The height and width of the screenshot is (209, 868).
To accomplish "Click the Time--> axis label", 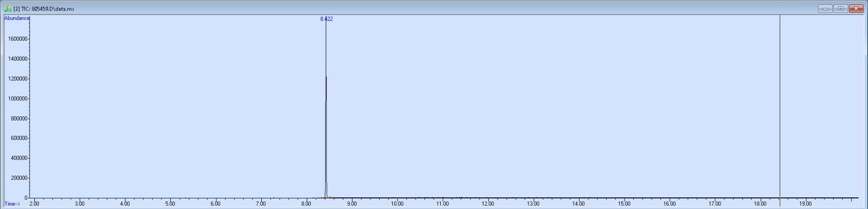I will tap(12, 204).
